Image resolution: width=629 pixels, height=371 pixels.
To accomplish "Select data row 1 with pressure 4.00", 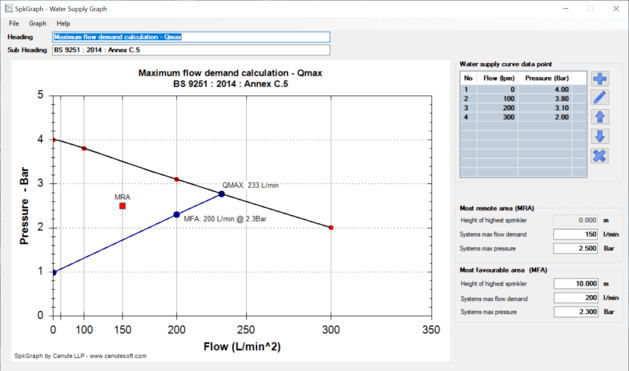I will pos(523,89).
